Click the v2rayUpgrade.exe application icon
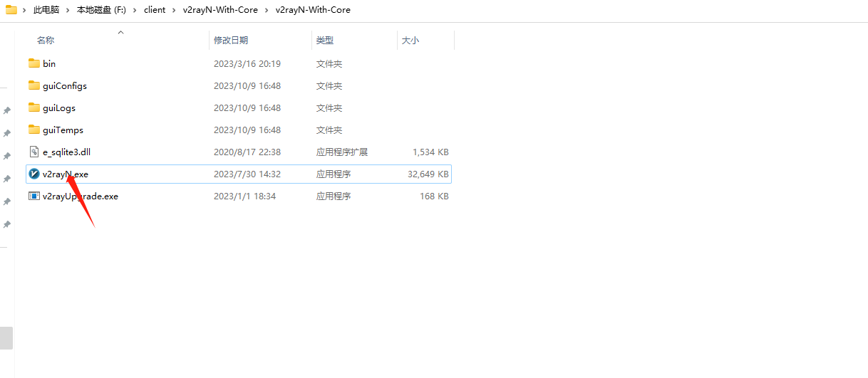This screenshot has width=868, height=378. [x=34, y=196]
